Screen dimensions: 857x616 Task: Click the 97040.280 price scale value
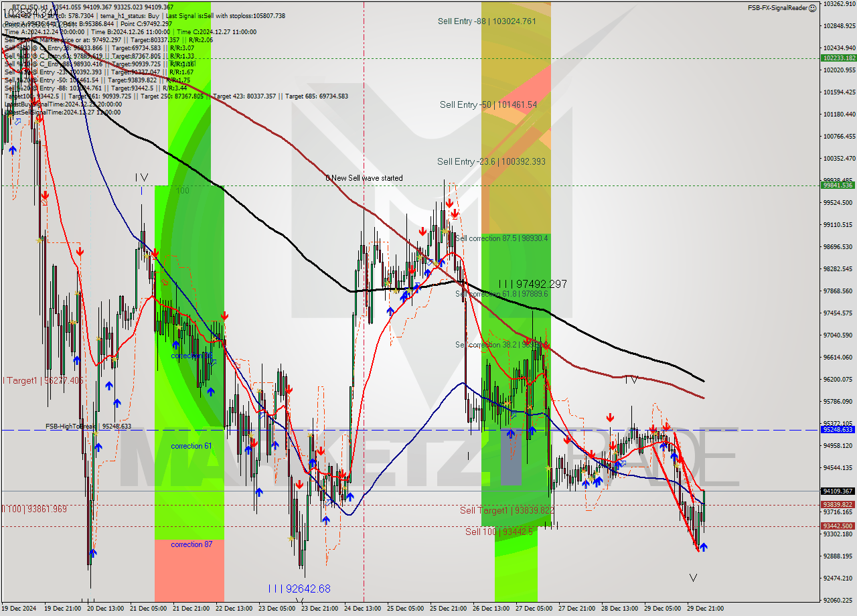click(x=838, y=335)
